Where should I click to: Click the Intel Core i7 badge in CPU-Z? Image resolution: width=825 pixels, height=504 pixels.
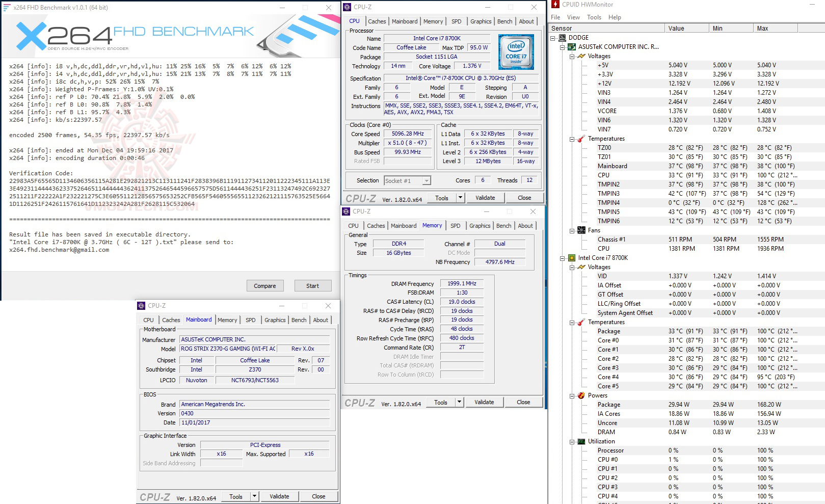coord(516,51)
